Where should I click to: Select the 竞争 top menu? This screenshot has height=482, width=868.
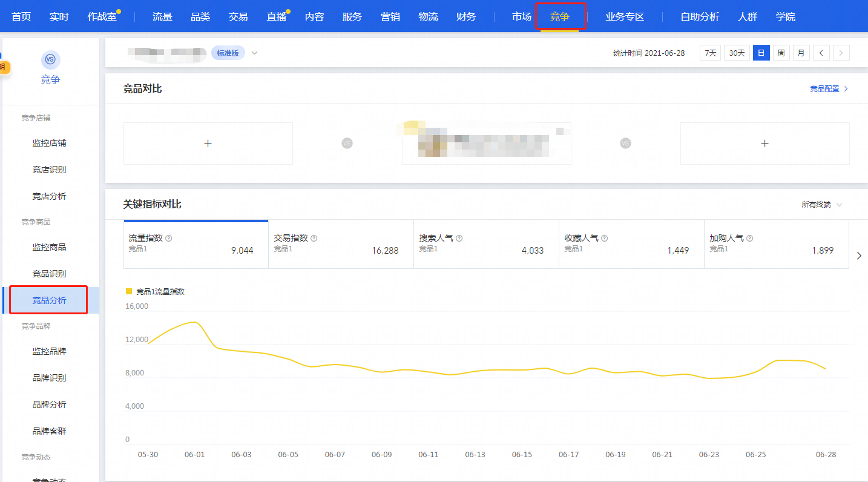tap(559, 17)
